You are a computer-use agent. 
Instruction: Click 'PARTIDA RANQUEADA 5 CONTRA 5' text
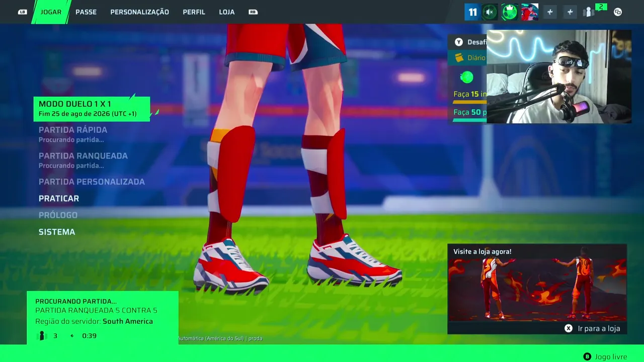96,311
